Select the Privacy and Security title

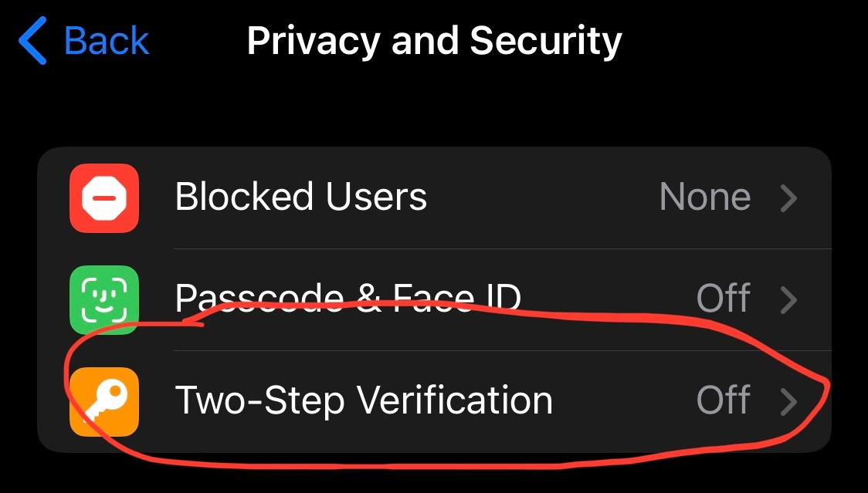(x=433, y=40)
